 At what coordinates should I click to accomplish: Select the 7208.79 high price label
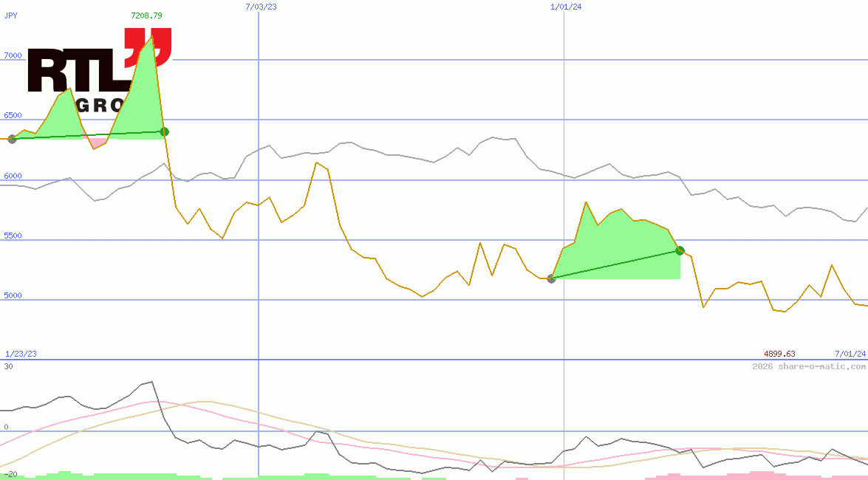click(146, 16)
